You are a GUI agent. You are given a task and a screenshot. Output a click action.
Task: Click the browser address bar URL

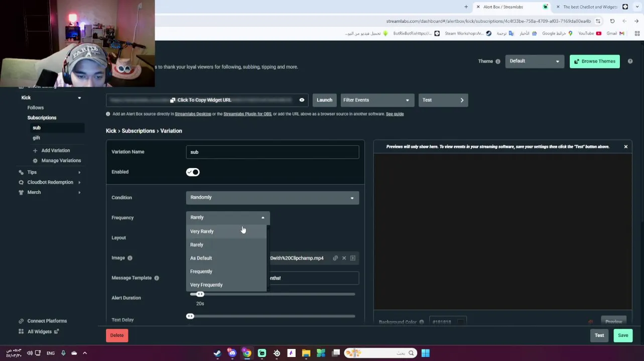click(488, 21)
